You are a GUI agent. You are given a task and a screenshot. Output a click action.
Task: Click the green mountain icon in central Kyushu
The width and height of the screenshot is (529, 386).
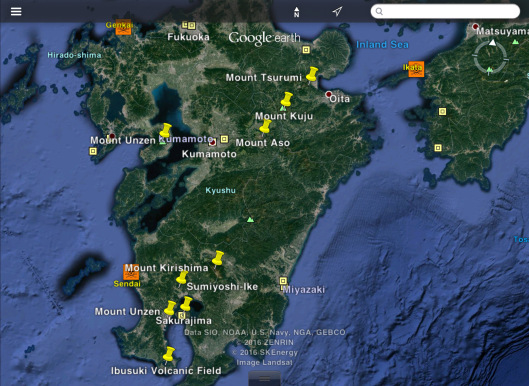(250, 219)
